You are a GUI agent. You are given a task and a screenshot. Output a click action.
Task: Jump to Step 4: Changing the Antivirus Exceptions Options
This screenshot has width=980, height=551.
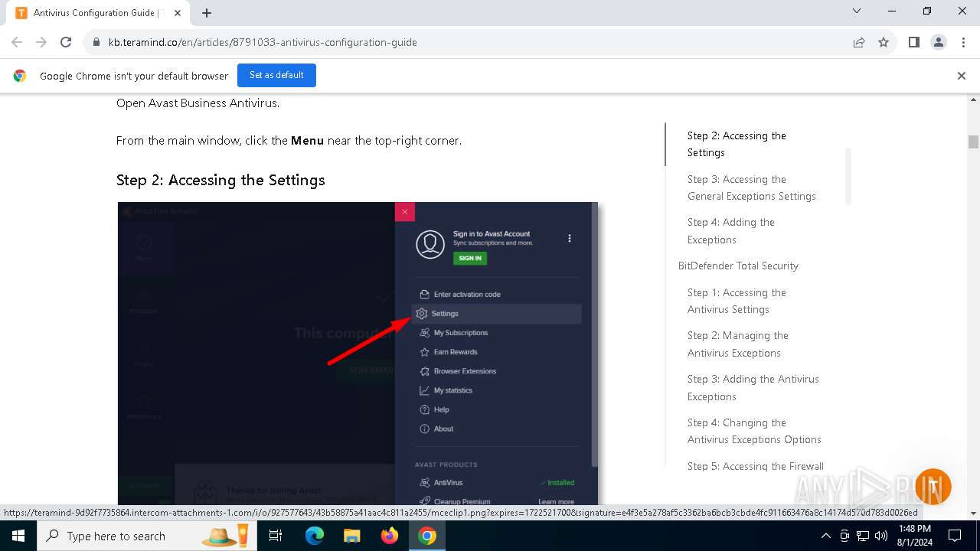[754, 431]
